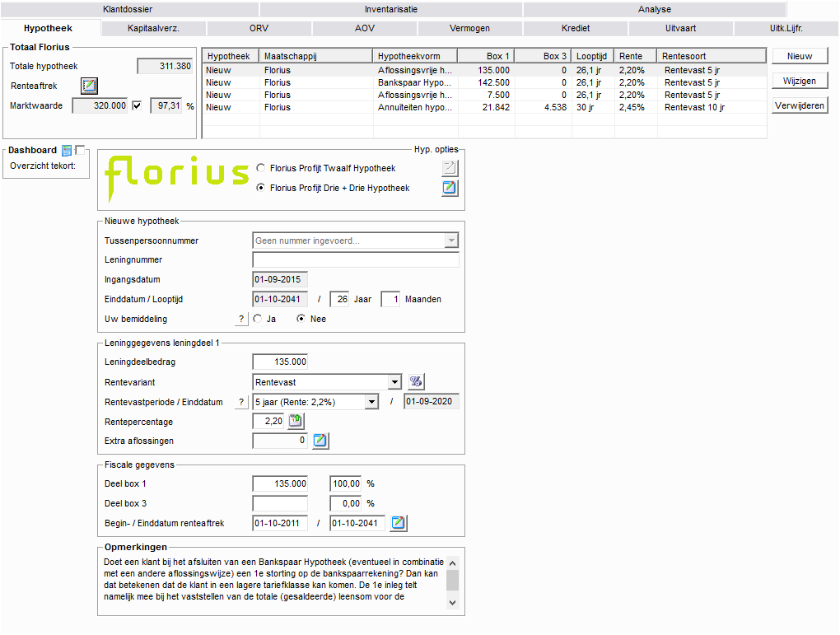This screenshot has height=635, width=840.
Task: Click the Leningnummer input field
Action: pos(356,260)
